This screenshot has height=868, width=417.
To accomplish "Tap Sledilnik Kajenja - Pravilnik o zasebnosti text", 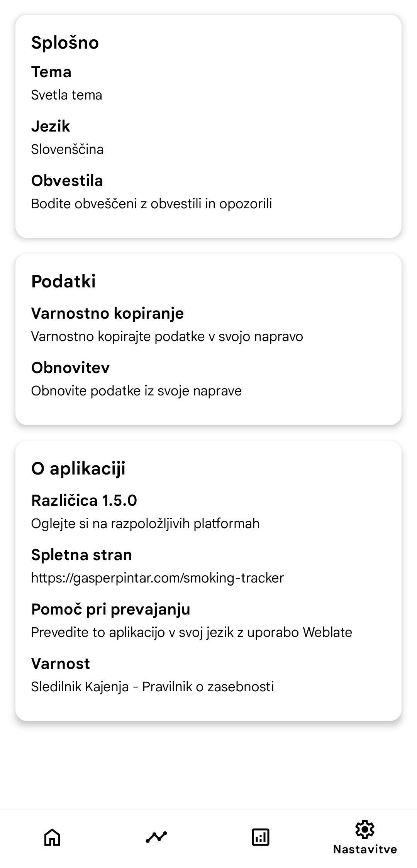I will tap(152, 687).
